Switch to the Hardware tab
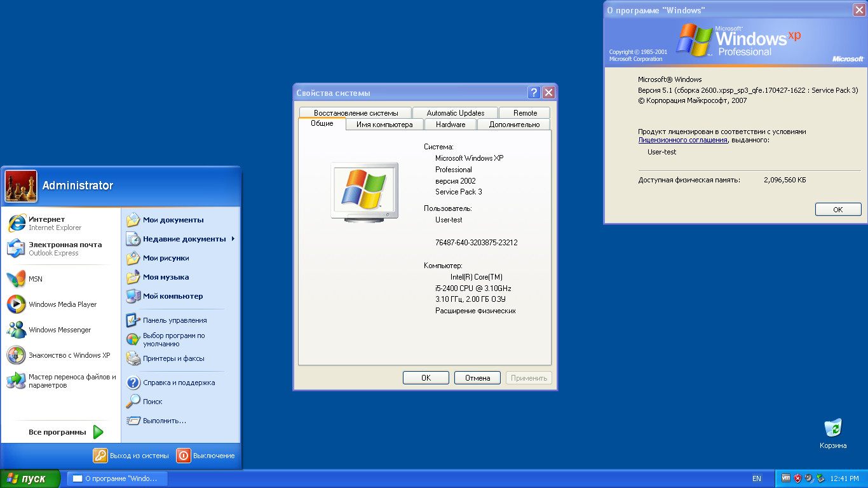The image size is (868, 488). (451, 125)
